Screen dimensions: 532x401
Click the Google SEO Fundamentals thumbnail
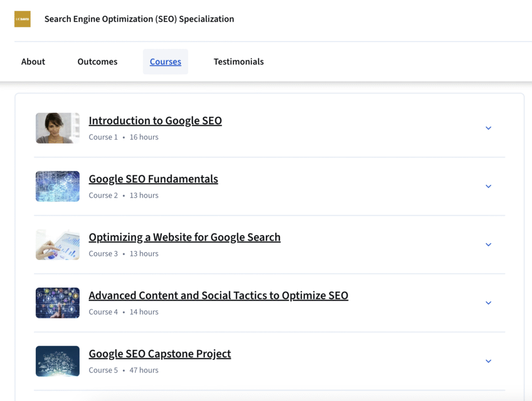[x=58, y=186]
